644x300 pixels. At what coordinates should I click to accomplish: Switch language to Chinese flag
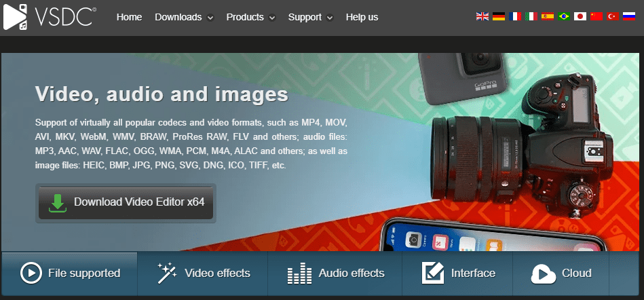[x=596, y=16]
